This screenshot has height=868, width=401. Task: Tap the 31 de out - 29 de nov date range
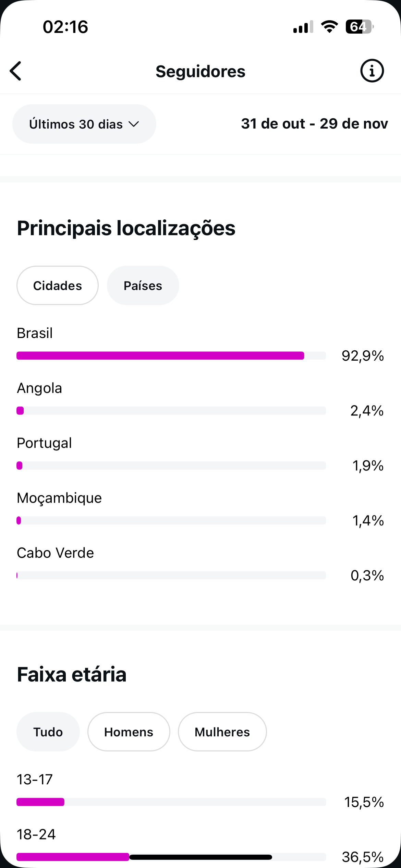(x=314, y=124)
